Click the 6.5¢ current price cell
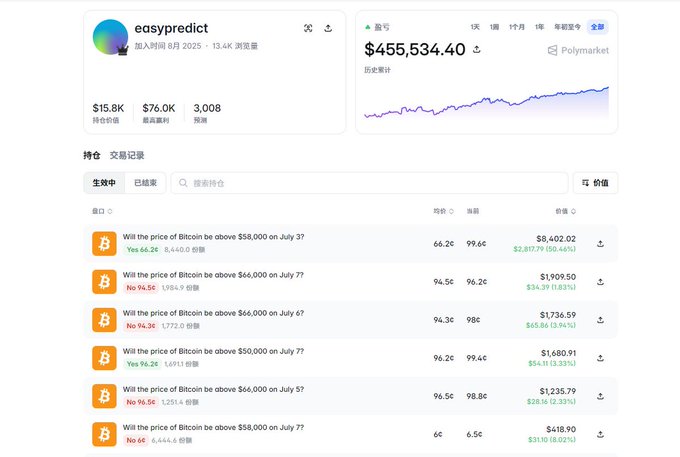 pos(474,434)
